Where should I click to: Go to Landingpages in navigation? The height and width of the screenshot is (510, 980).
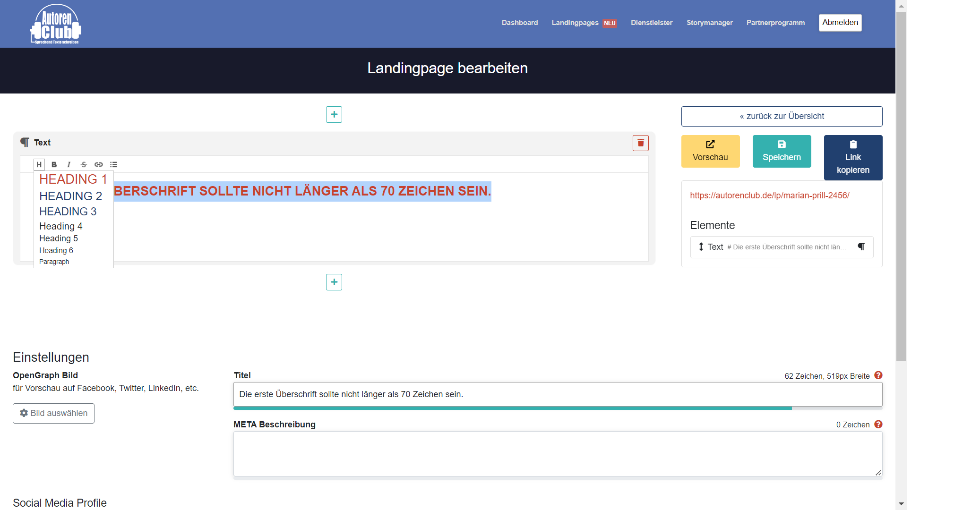tap(575, 23)
